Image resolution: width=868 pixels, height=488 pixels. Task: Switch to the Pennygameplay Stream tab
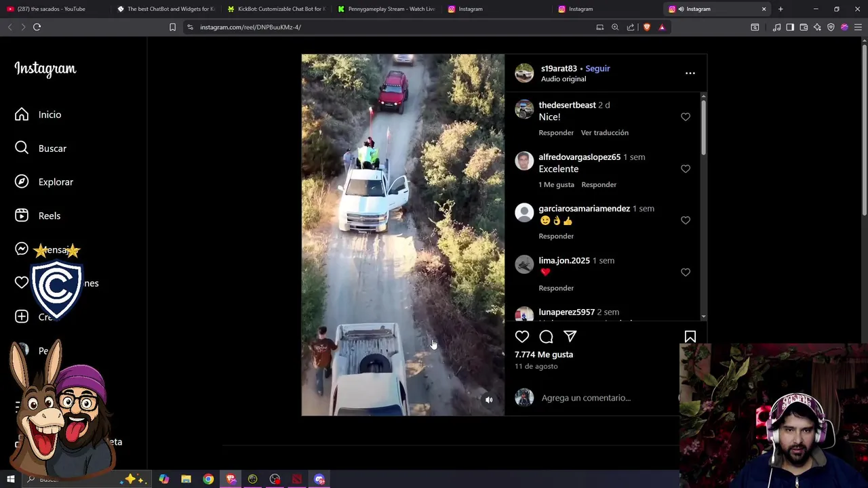point(387,9)
